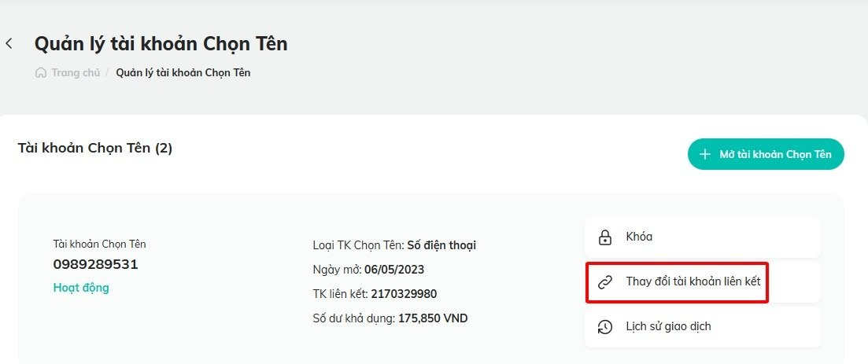Click the available balance 175,850 VND
The width and height of the screenshot is (868, 364).
[433, 318]
